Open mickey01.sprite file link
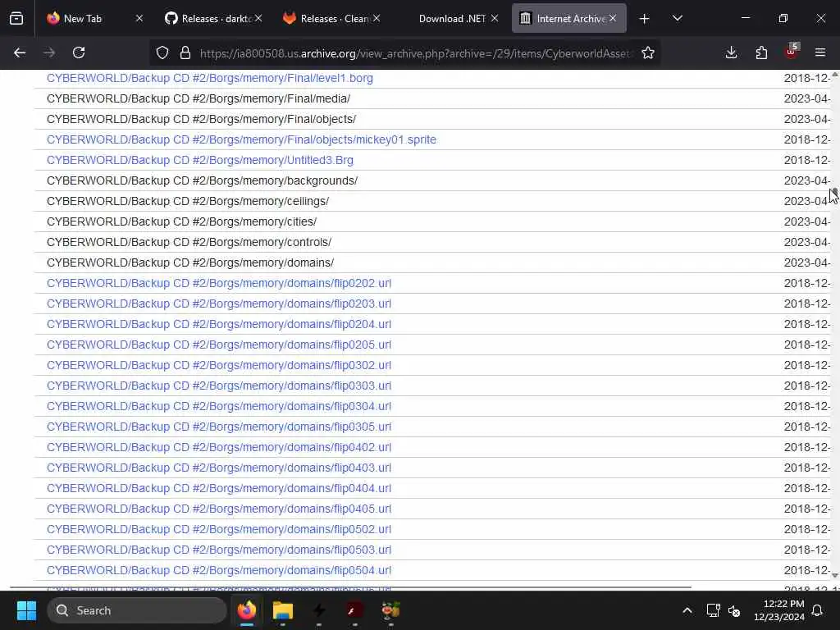Image resolution: width=840 pixels, height=630 pixels. [241, 139]
